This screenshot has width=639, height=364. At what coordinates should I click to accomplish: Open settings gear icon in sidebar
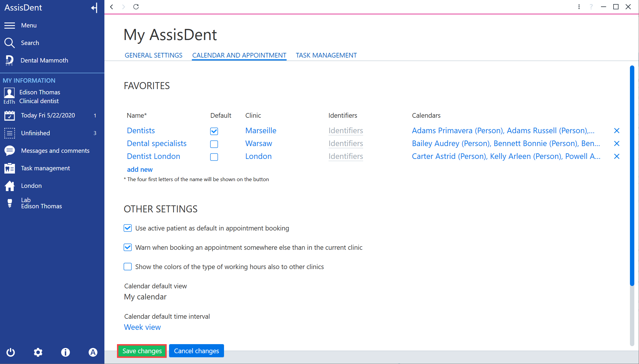(x=38, y=352)
